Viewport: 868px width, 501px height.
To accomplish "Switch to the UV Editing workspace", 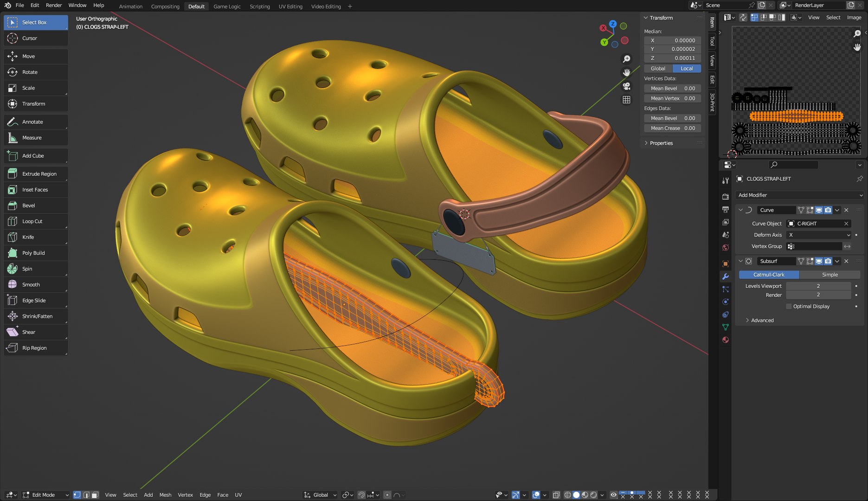I will click(290, 6).
